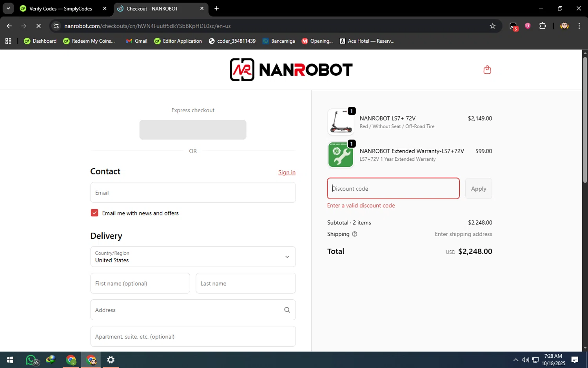Screen dimensions: 588x368
Task: Focus the Apartment, suite, etc. field
Action: point(193,337)
